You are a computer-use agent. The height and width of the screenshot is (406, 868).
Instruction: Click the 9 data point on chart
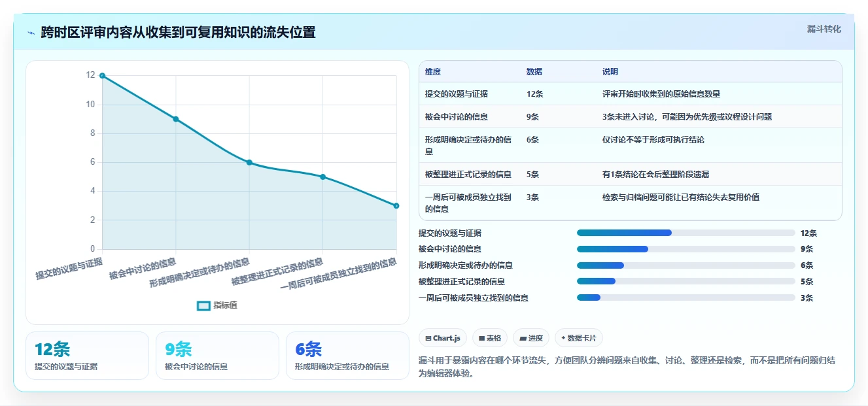176,119
